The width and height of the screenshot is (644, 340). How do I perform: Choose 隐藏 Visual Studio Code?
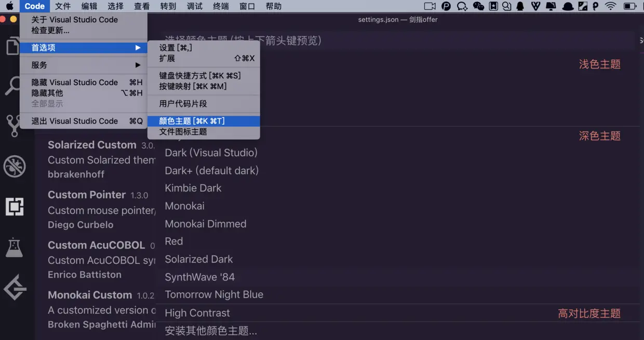pos(84,83)
